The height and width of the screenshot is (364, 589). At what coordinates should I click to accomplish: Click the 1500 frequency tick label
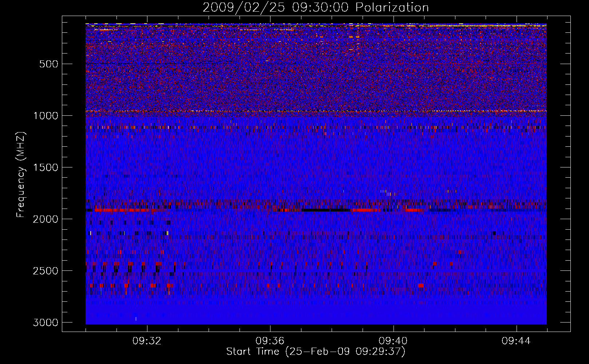point(46,167)
